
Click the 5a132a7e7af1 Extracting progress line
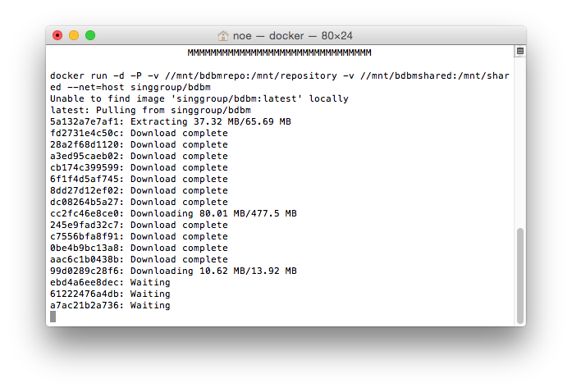click(x=171, y=122)
